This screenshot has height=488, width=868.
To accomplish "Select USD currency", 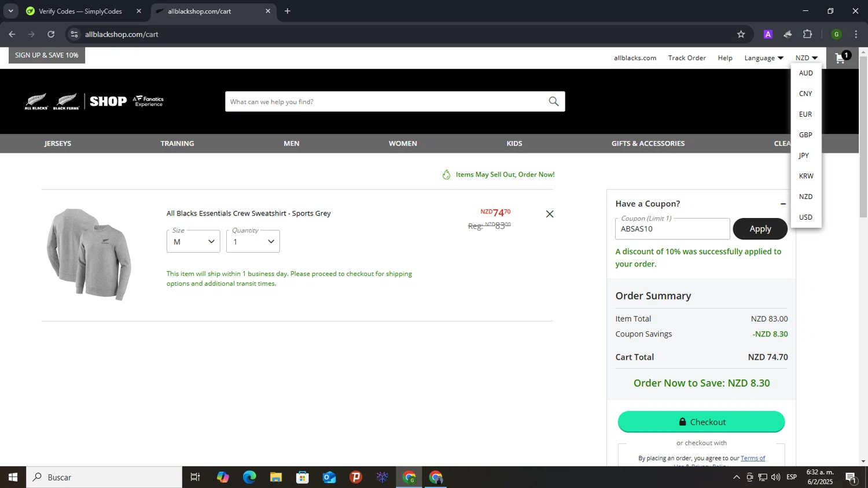I will pos(806,217).
